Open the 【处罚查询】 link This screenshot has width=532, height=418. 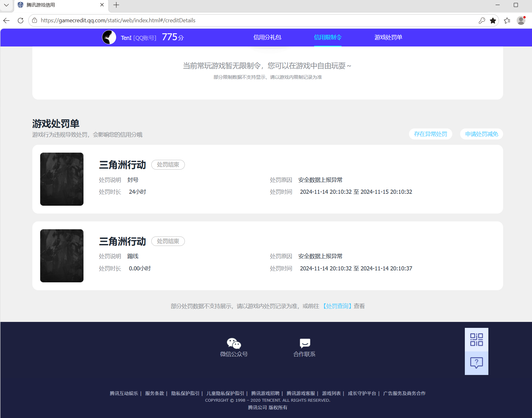(x=337, y=306)
